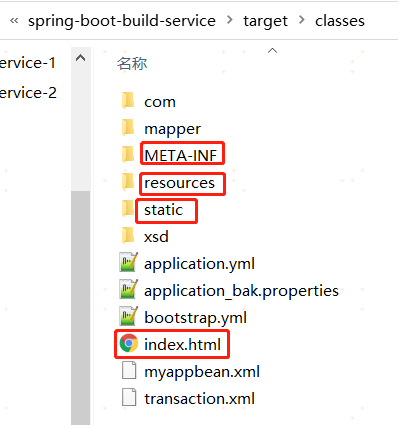398x425 pixels.
Task: Expand the chevron after spring-boot-build-service
Action: point(230,20)
